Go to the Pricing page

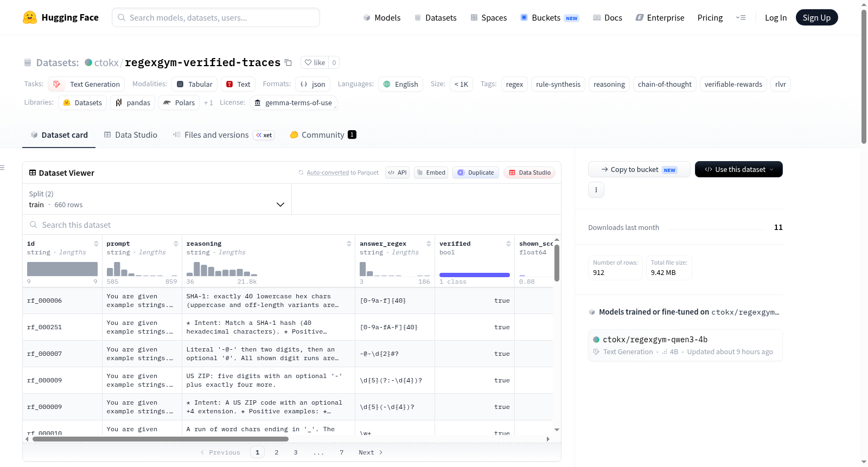tap(710, 17)
